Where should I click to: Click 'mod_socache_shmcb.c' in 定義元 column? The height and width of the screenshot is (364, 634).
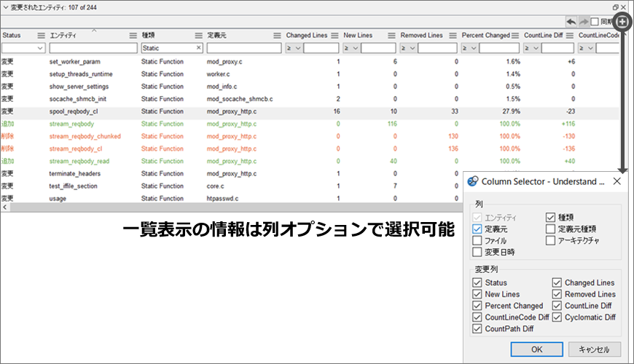240,99
